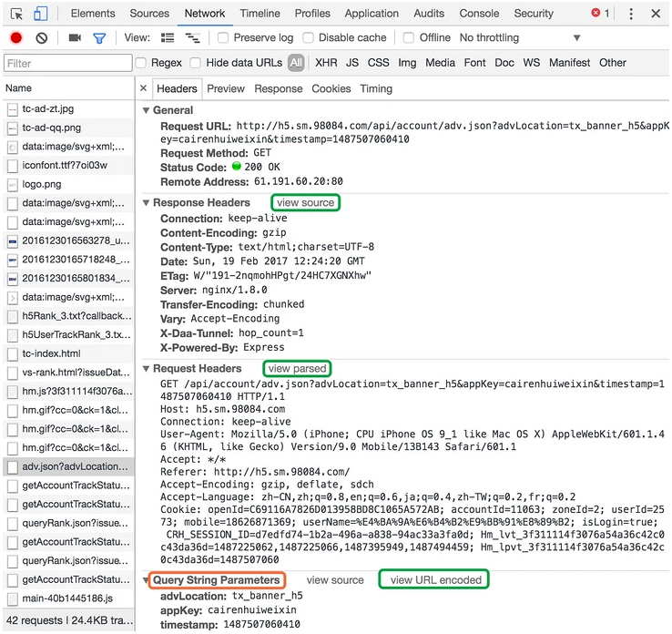This screenshot has height=634, width=672.
Task: Collapse the Response Headers section
Action: click(146, 203)
